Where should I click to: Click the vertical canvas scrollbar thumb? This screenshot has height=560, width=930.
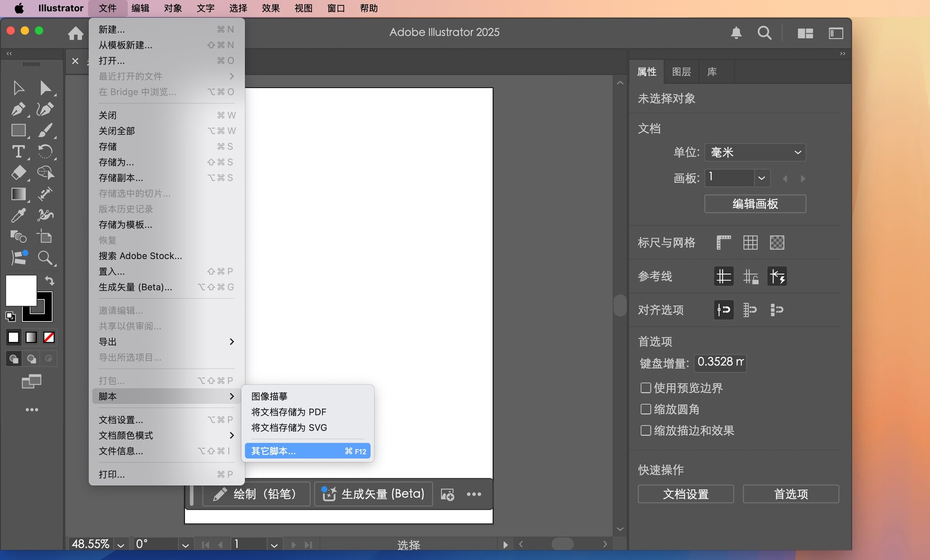pos(620,306)
